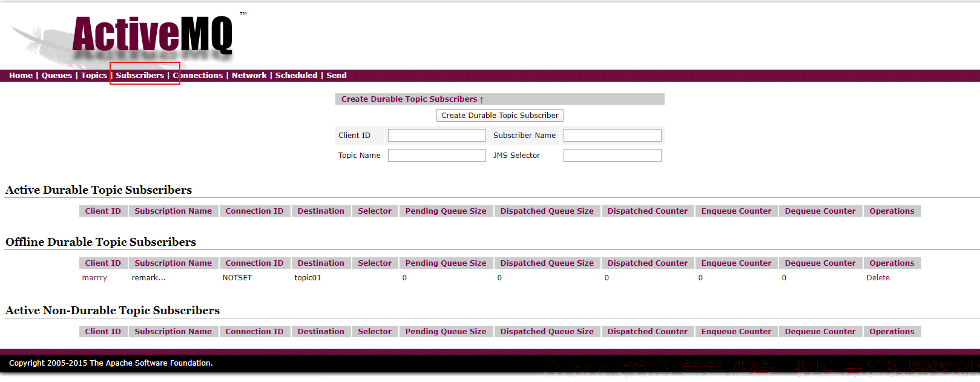
Task: Open The Apache Software Foundation footer link
Action: tap(151, 363)
